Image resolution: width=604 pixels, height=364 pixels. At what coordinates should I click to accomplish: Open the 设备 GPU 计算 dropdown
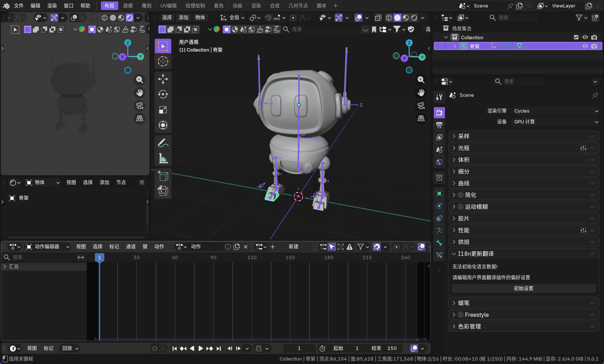[556, 122]
